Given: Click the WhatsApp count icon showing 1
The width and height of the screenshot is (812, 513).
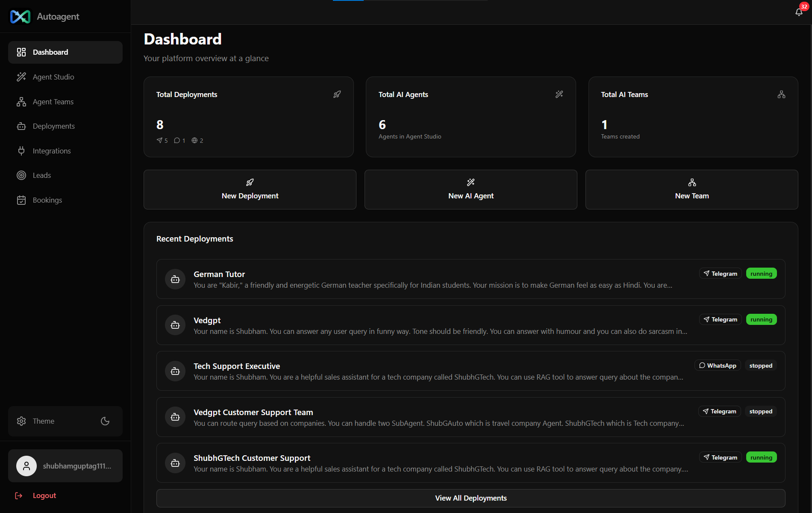Looking at the screenshot, I should coord(177,140).
